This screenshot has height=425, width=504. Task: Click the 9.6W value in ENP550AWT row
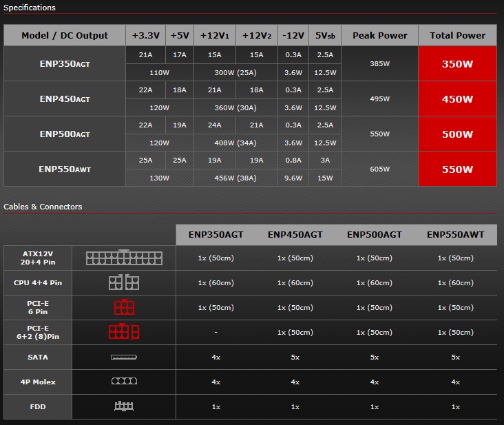(293, 178)
